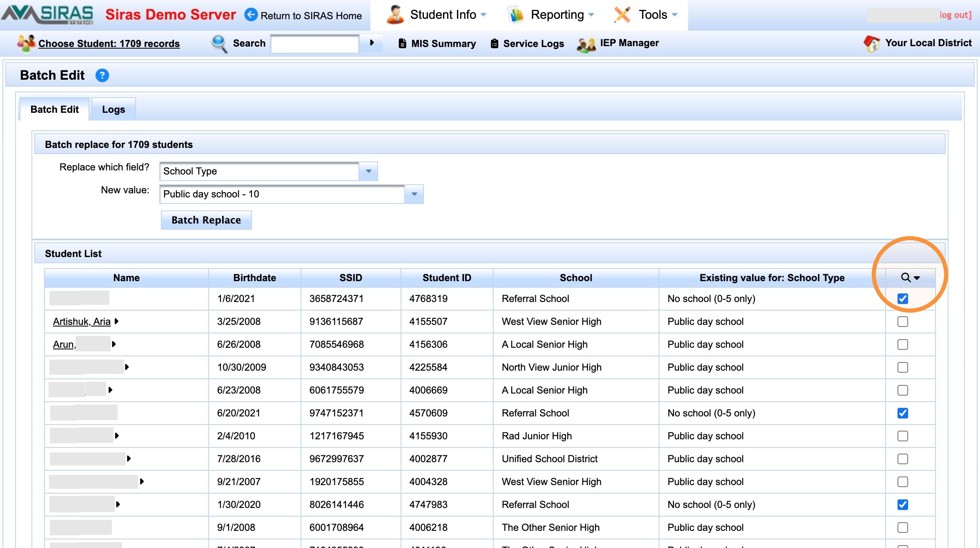The image size is (980, 548).
Task: Click the Siras Demo Server title
Action: 171,15
